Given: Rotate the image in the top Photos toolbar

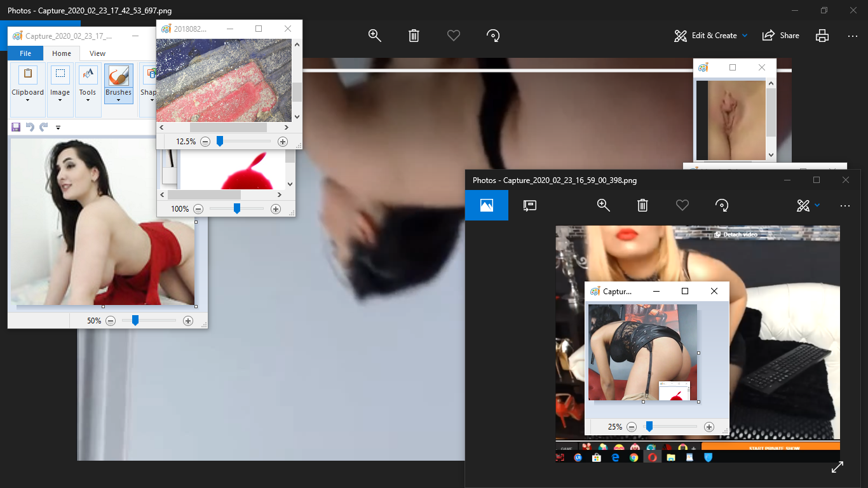Looking at the screenshot, I should (x=493, y=36).
